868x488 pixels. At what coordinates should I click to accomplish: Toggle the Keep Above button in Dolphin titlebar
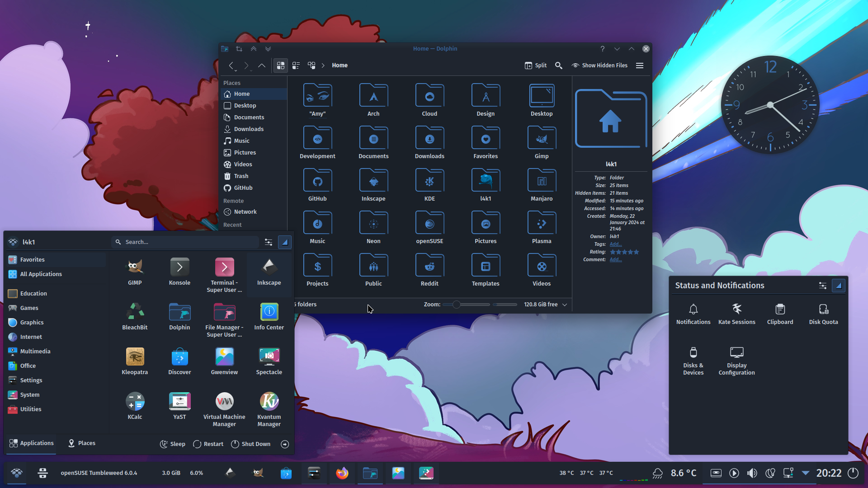(254, 49)
